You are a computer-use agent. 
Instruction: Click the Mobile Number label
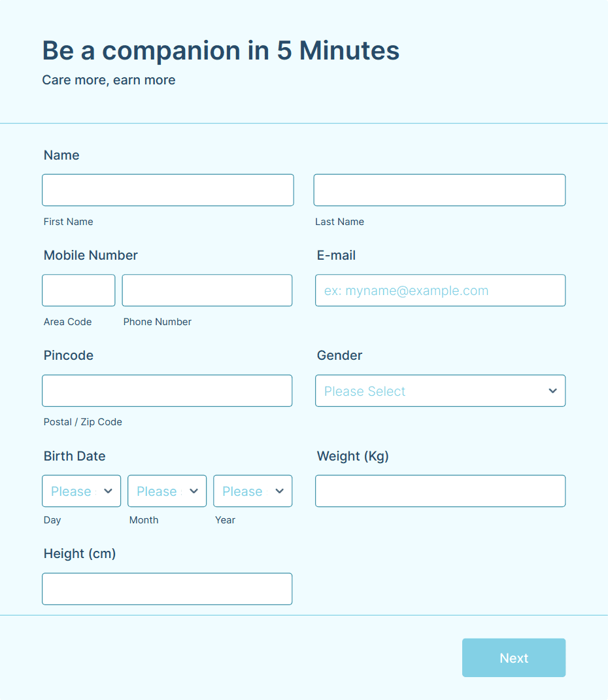tap(91, 255)
